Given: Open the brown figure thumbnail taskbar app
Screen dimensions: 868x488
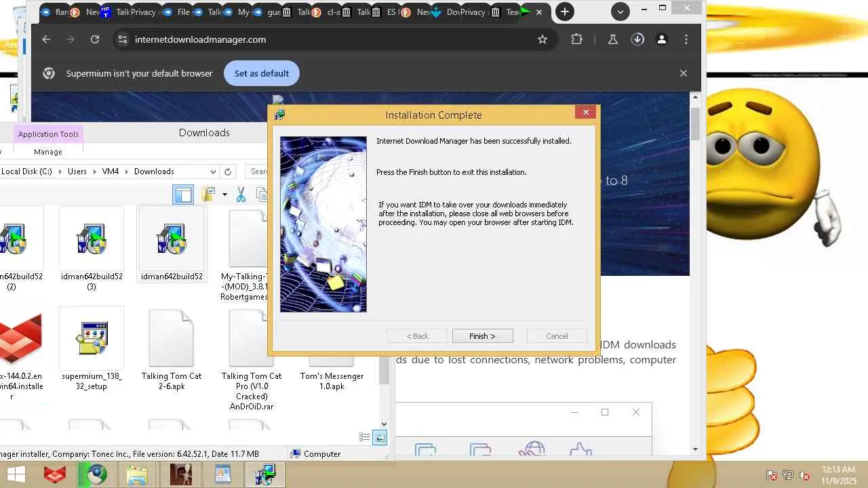Looking at the screenshot, I should 181,475.
